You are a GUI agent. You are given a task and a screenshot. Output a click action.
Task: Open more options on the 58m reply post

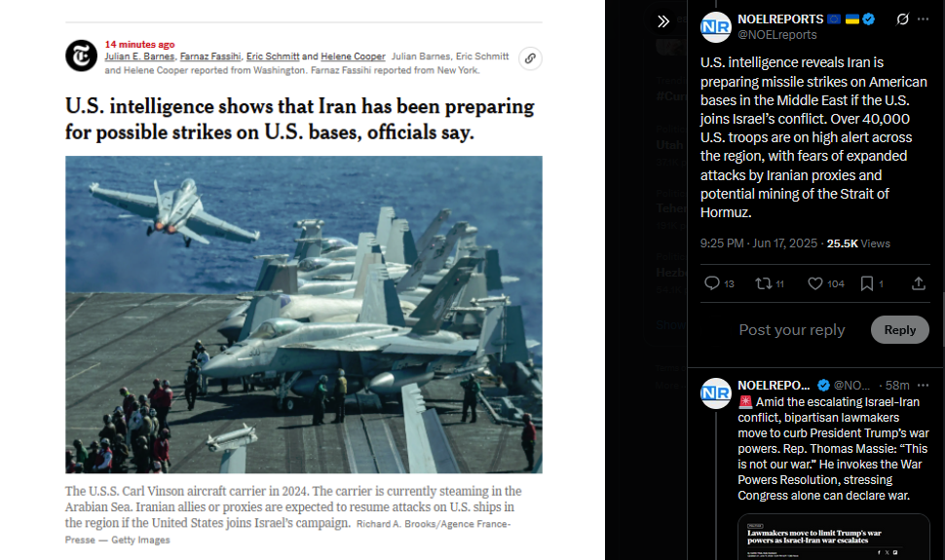pos(924,386)
